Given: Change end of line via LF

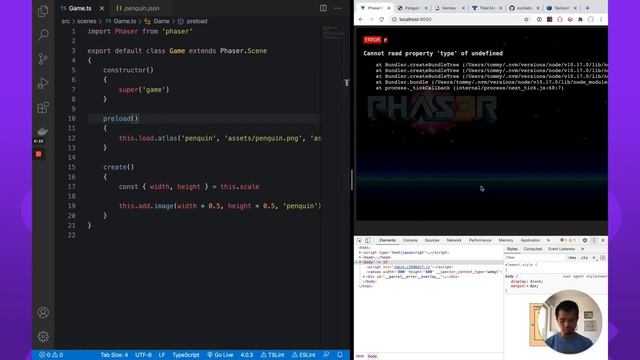Looking at the screenshot, I should (x=162, y=355).
